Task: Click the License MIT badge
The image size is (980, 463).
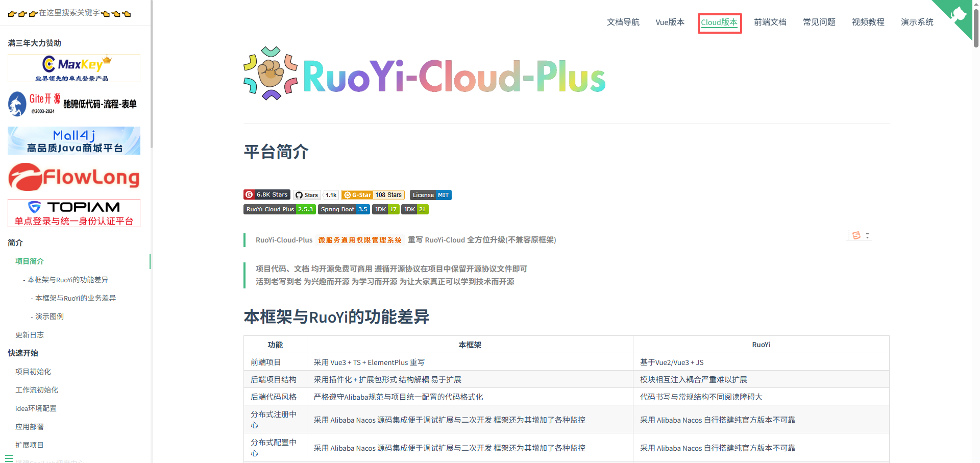Action: click(431, 195)
